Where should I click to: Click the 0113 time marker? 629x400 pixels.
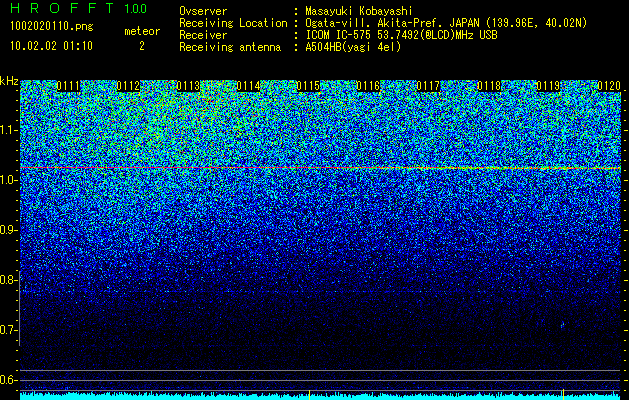coord(188,86)
